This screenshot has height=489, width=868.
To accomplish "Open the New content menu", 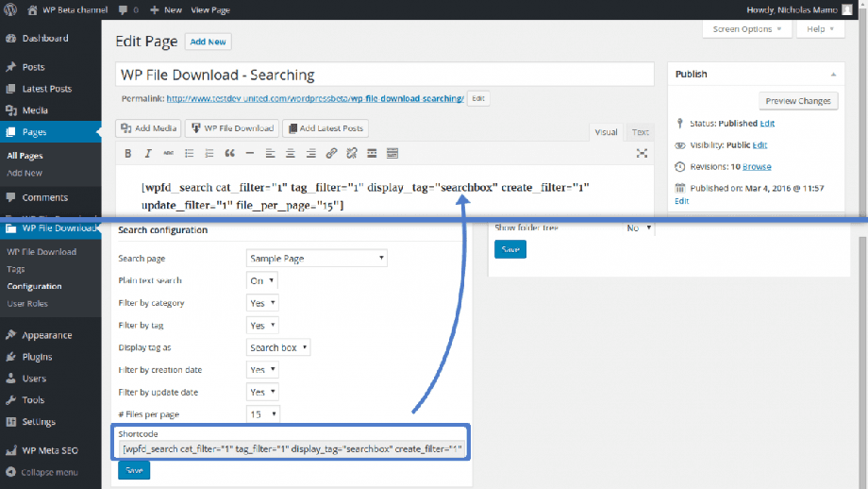I will point(165,10).
